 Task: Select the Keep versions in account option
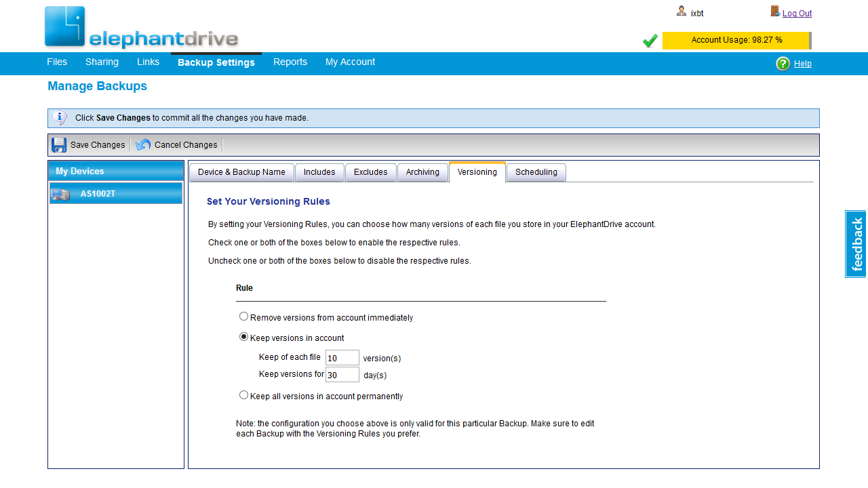point(244,337)
